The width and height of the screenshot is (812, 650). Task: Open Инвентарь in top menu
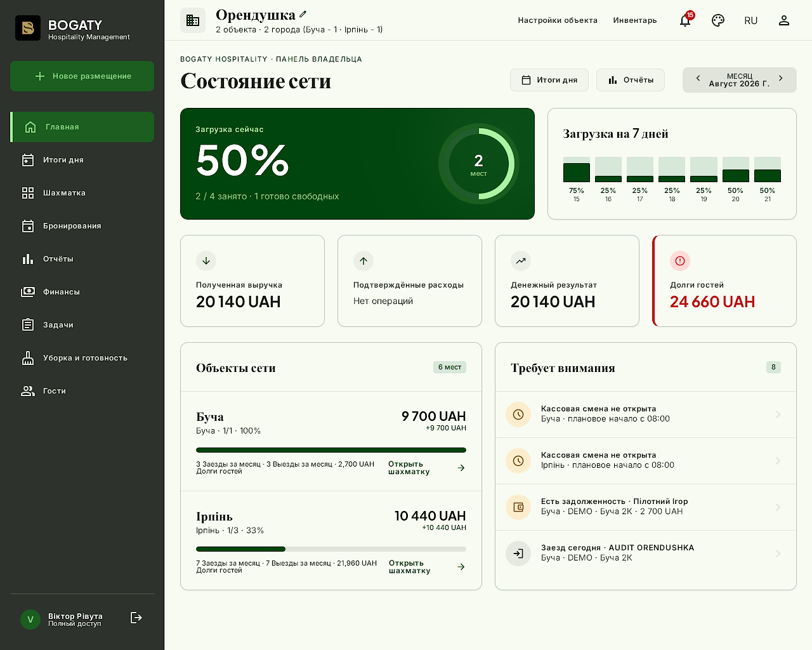click(635, 20)
